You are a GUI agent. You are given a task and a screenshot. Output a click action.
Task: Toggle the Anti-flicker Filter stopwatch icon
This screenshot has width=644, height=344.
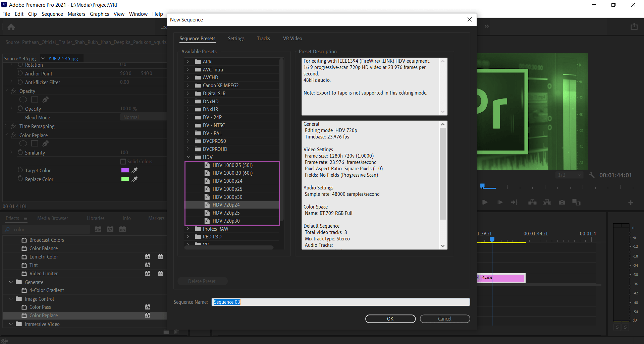20,82
